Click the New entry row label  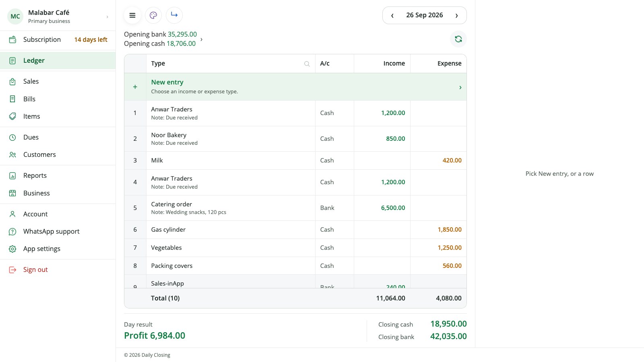(x=167, y=82)
